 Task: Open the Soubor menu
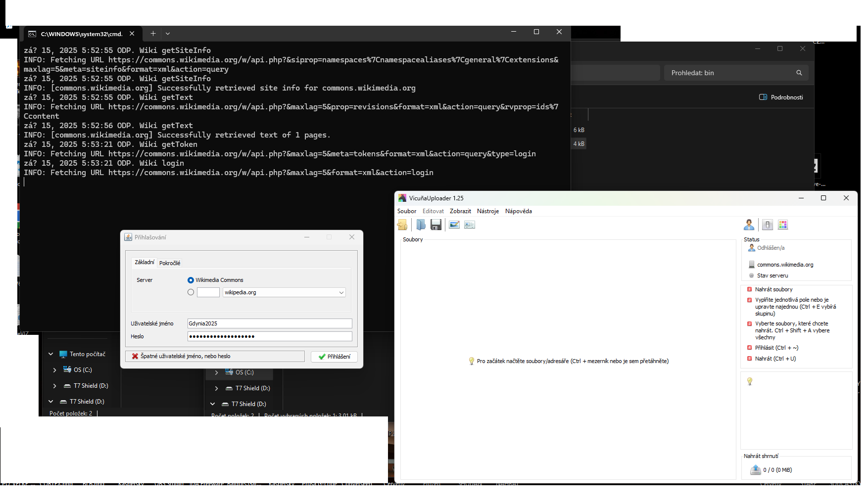pyautogui.click(x=407, y=211)
